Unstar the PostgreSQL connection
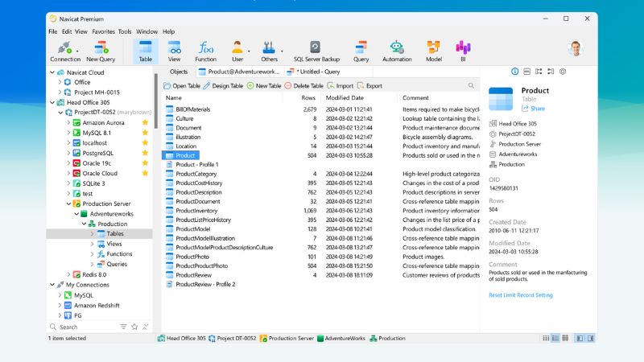The width and height of the screenshot is (644, 362). 145,153
